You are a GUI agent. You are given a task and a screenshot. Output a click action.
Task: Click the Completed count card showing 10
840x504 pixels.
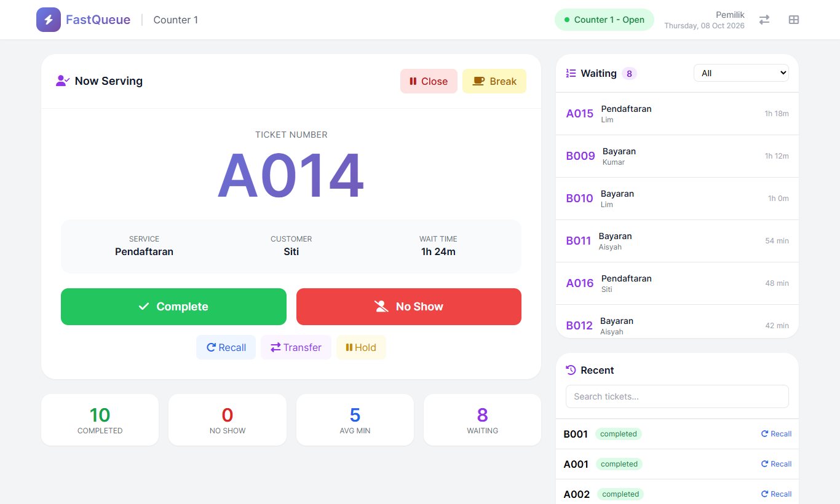pos(100,420)
